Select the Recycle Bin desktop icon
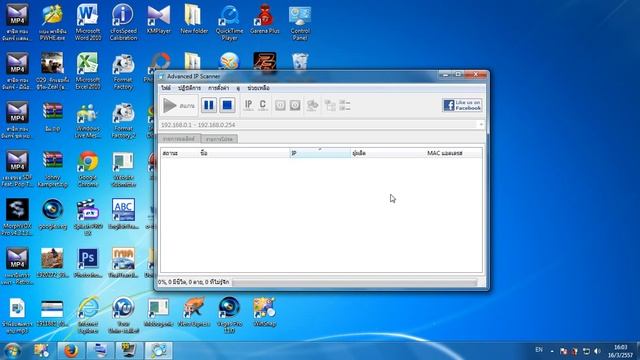Viewport: 640px width, 360px height. [300, 62]
